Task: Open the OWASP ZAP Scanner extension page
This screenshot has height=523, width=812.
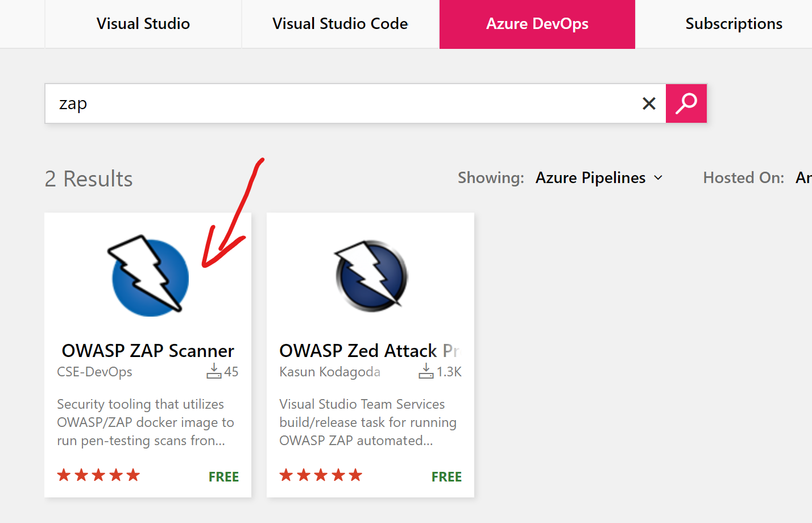Action: [x=147, y=350]
